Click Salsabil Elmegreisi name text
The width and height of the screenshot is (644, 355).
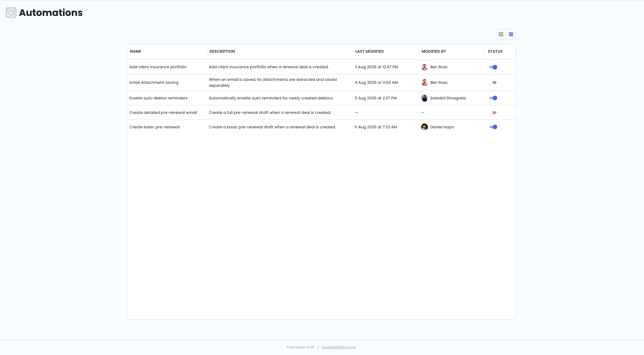448,98
